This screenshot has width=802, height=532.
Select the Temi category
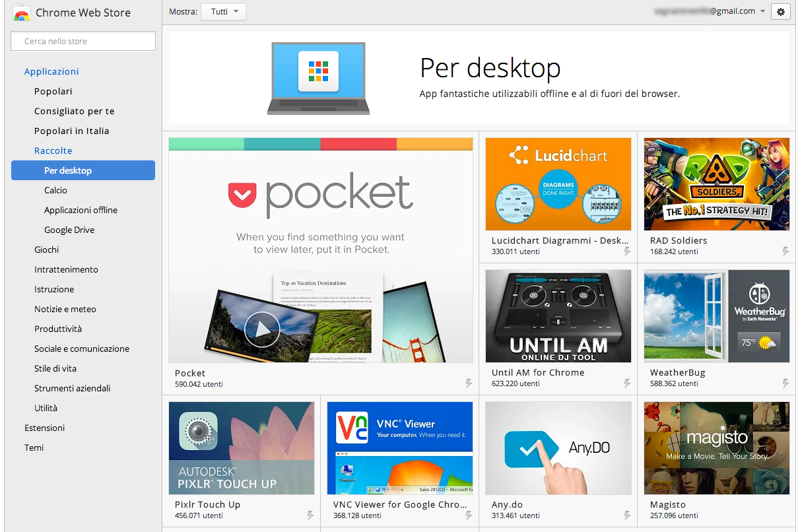point(34,448)
